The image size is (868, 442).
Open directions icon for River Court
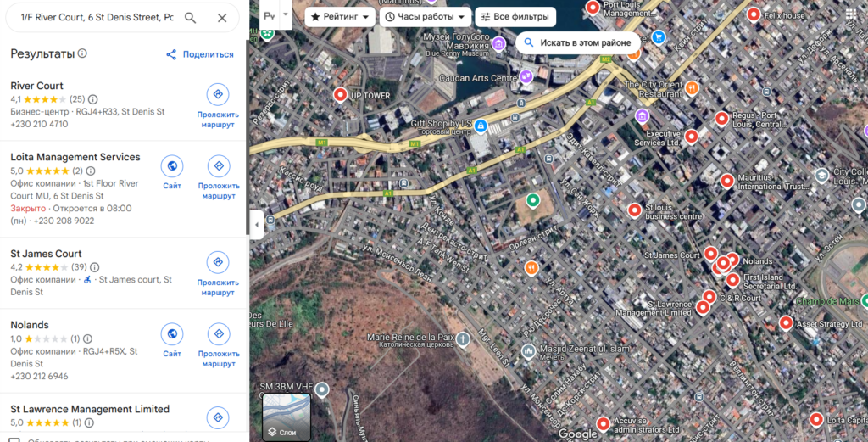pos(218,94)
